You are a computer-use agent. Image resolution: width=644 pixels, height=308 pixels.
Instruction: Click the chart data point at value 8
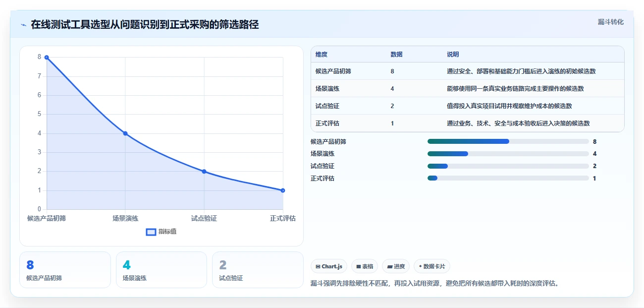tap(47, 58)
